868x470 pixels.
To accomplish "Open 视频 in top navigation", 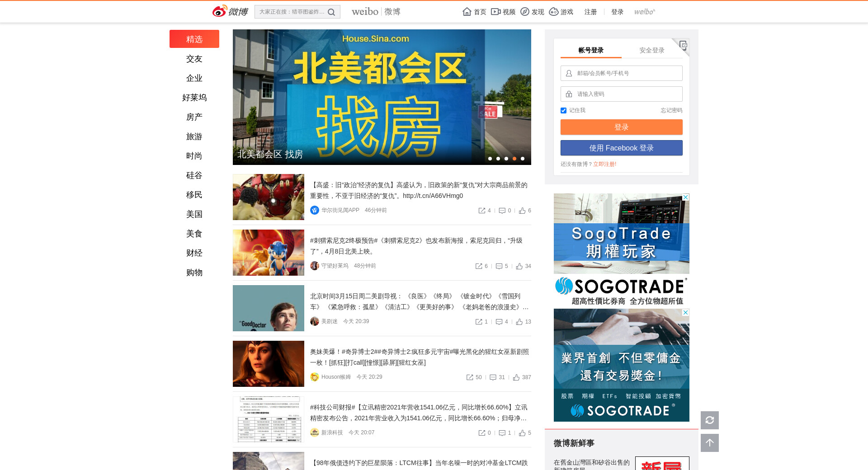I will coord(503,12).
